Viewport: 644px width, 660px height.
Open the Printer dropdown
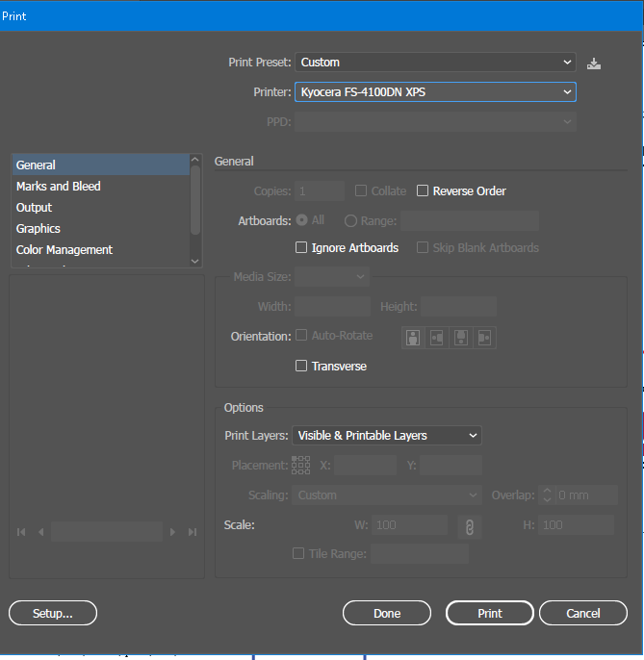(x=435, y=92)
